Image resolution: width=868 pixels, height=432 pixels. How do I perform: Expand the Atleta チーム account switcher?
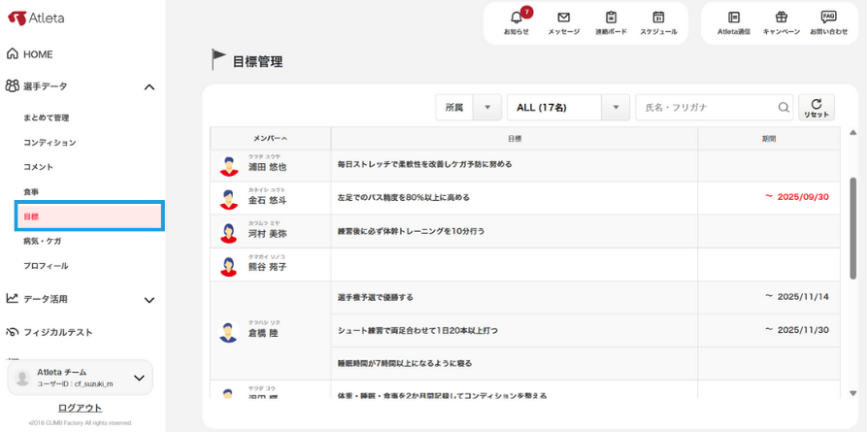point(138,378)
